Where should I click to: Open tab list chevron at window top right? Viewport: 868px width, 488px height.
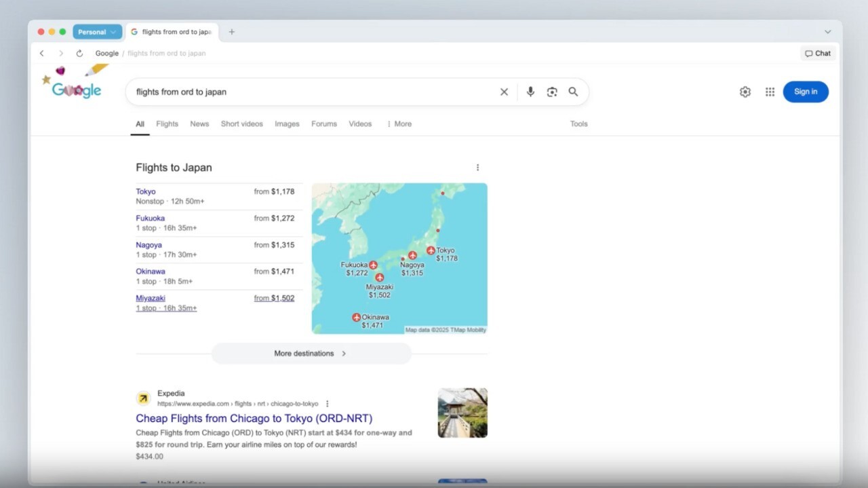827,32
